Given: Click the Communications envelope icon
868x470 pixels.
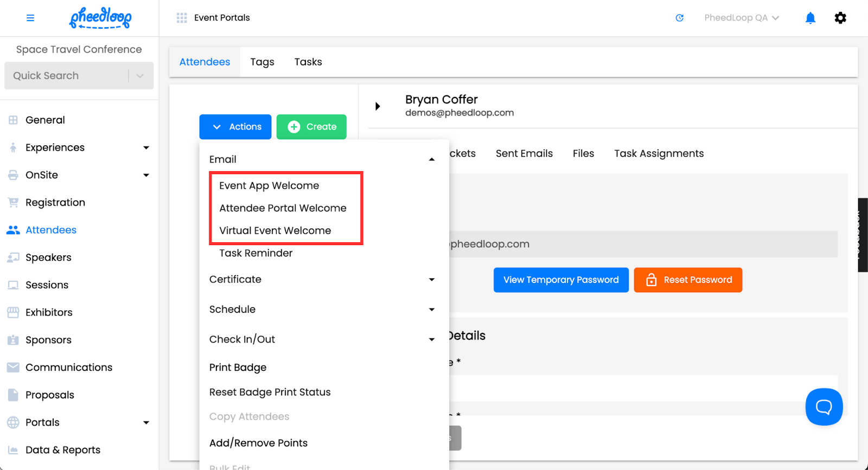Looking at the screenshot, I should click(13, 368).
